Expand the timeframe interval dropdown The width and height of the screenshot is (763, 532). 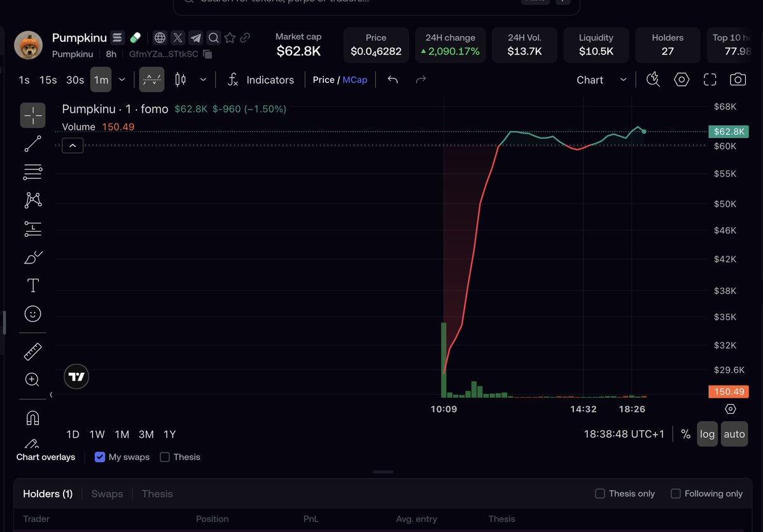(x=122, y=80)
